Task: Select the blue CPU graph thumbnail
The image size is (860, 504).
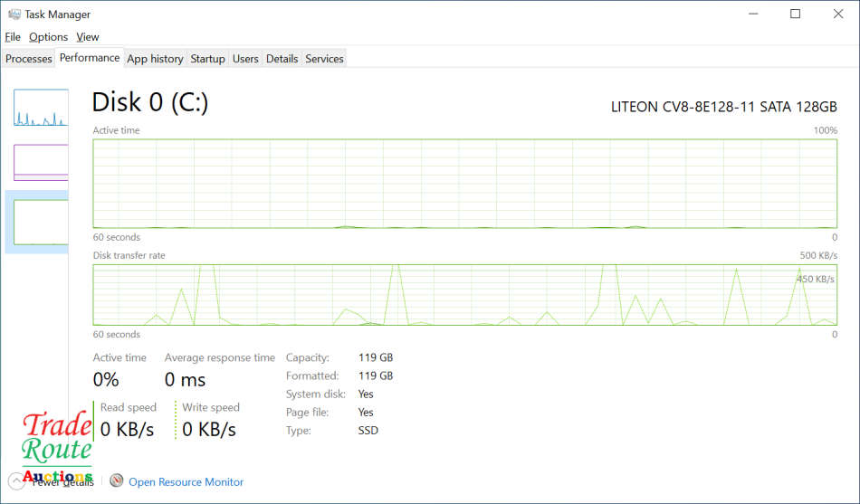Action: 41,108
